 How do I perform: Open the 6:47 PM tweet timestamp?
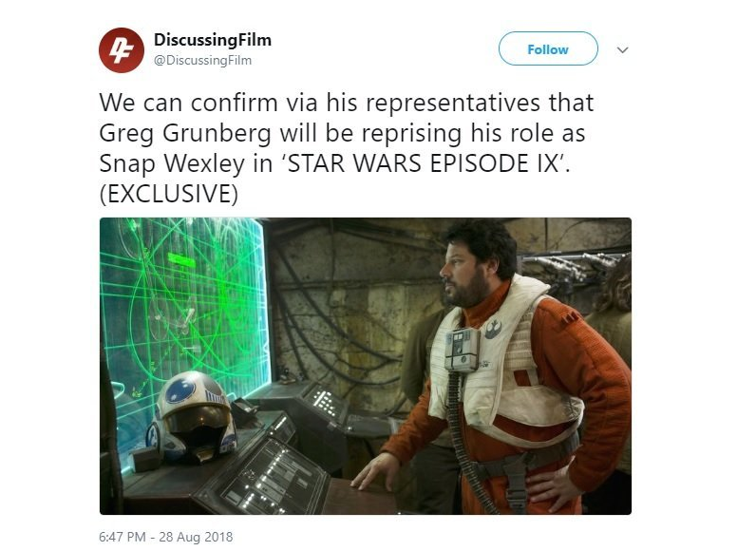pyautogui.click(x=122, y=537)
